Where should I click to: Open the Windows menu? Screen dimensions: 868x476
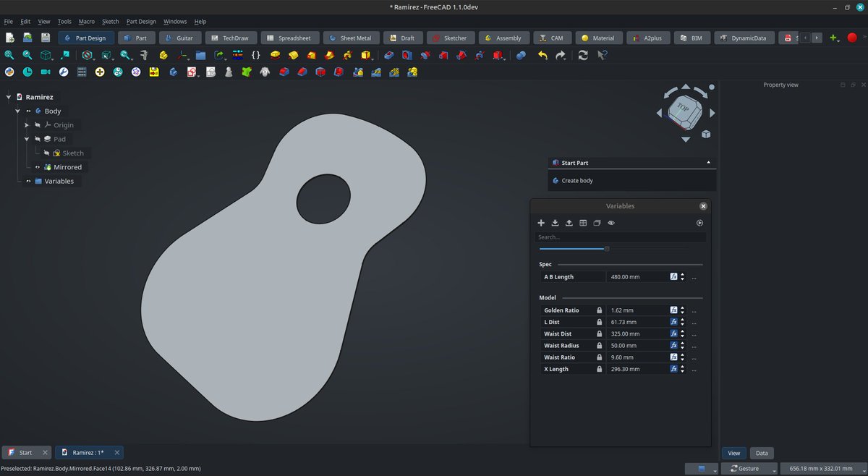[x=175, y=22]
